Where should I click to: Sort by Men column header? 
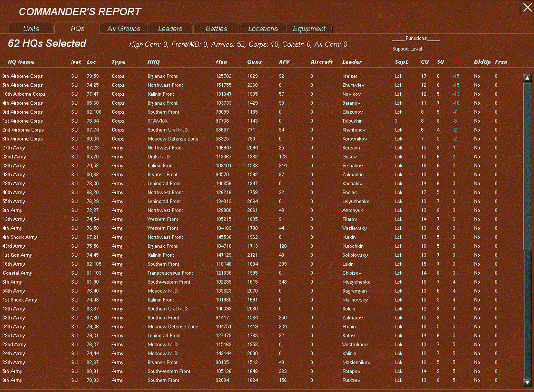pyautogui.click(x=221, y=62)
